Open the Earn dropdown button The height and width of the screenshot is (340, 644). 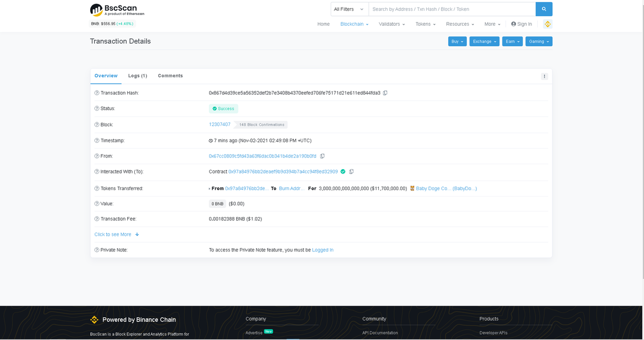tap(513, 41)
